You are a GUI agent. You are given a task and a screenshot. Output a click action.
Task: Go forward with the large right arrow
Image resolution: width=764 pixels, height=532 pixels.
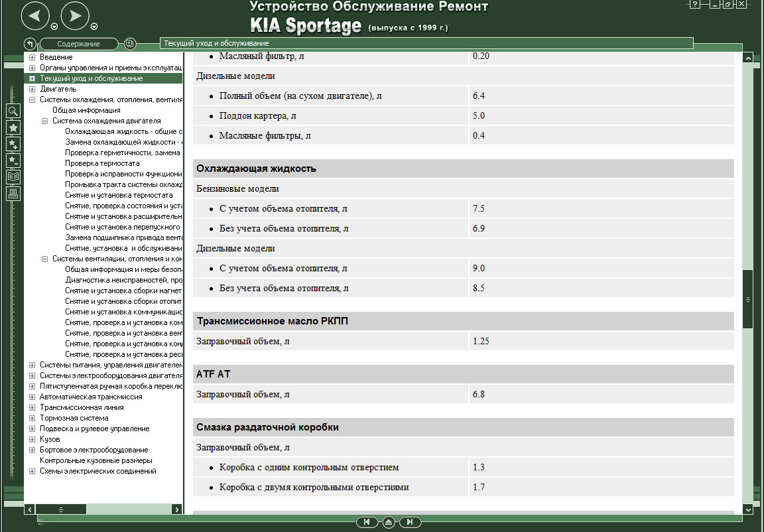coord(75,16)
